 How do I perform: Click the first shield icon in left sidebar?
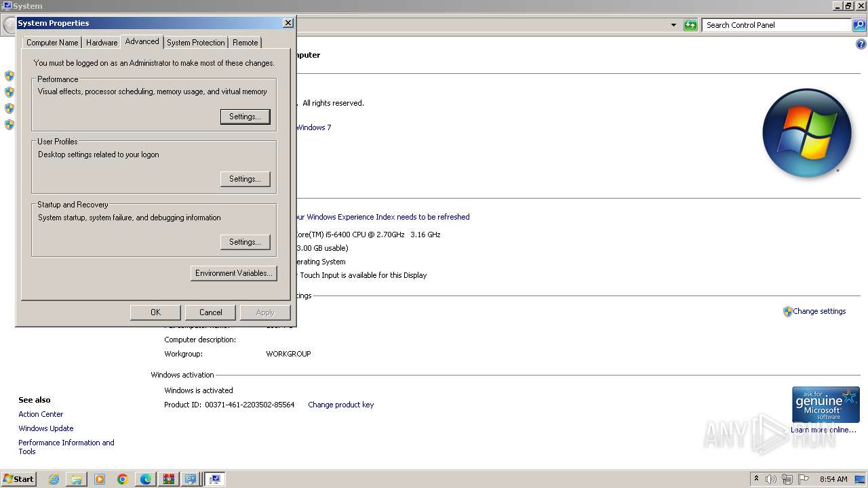pyautogui.click(x=9, y=76)
